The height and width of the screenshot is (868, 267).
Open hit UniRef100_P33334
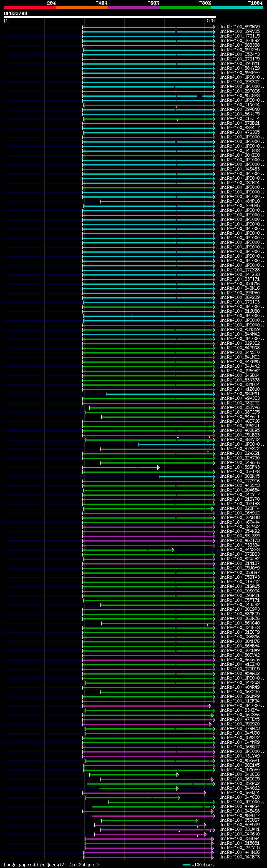coord(239,545)
